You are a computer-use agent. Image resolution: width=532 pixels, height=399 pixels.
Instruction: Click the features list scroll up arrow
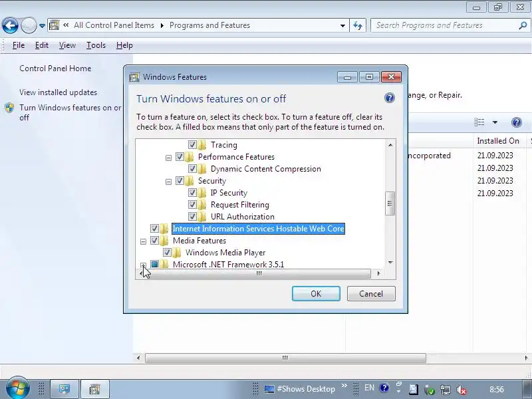390,145
